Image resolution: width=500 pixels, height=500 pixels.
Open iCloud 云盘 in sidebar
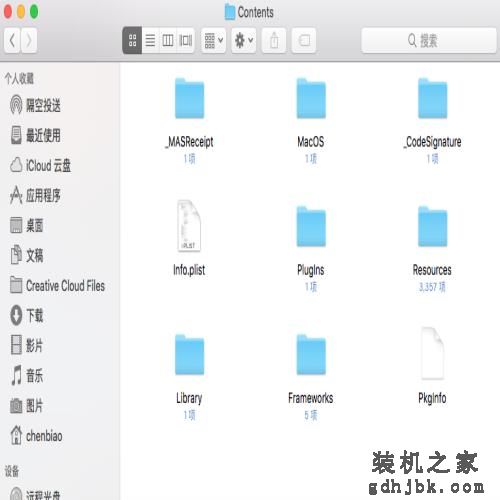pyautogui.click(x=41, y=165)
